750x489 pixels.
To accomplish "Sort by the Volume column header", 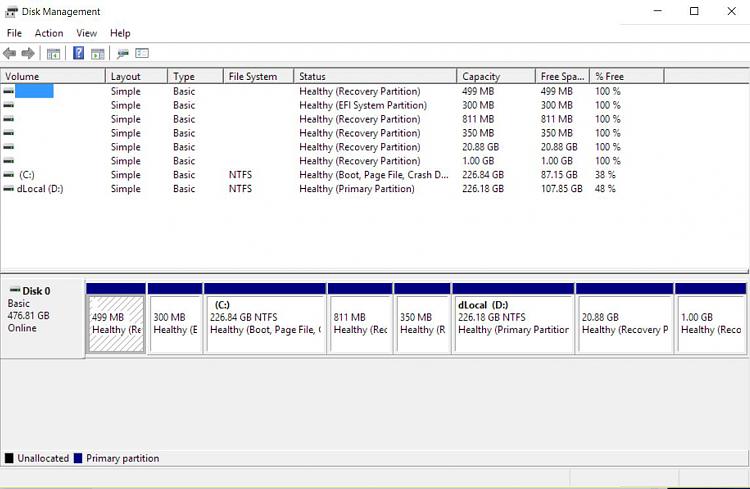I will pos(53,76).
